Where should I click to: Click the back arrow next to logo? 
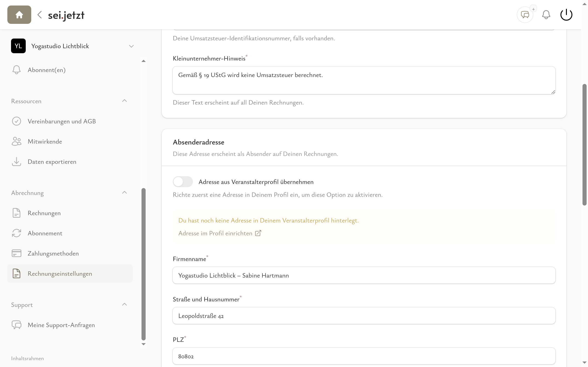[40, 15]
